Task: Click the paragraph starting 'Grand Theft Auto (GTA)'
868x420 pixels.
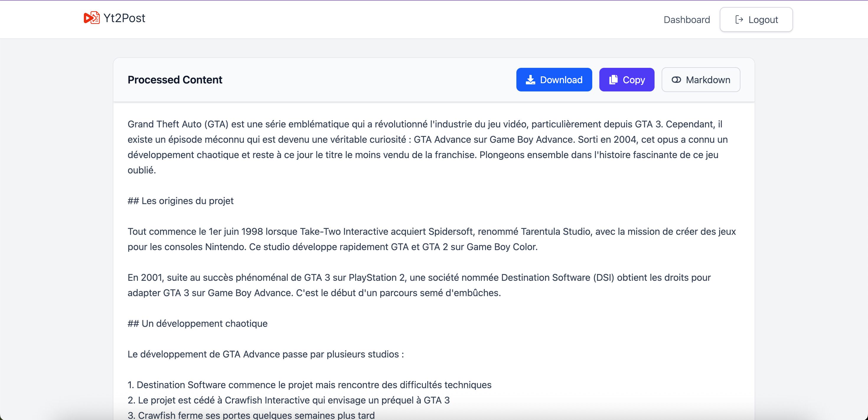Action: (428, 147)
